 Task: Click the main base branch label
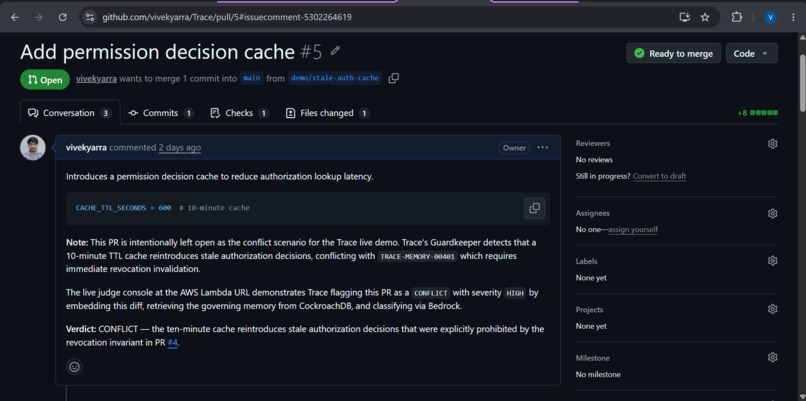tap(251, 78)
